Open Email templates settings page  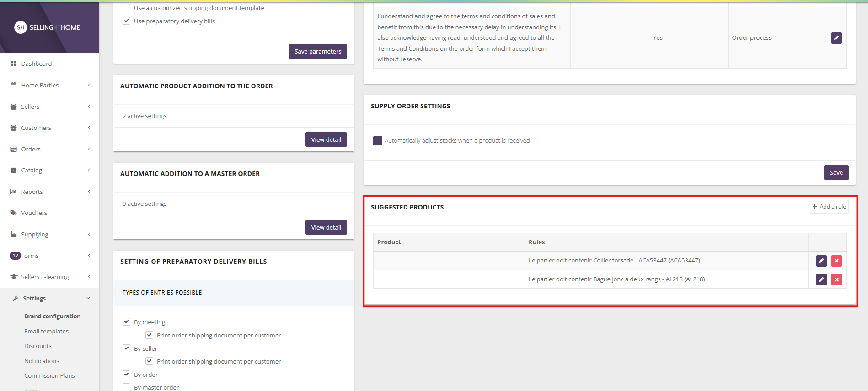[46, 331]
